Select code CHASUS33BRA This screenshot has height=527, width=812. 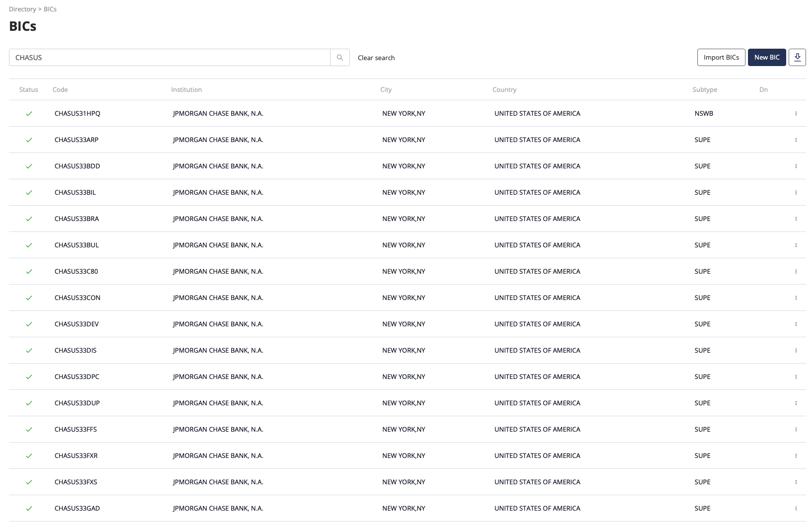pos(77,219)
